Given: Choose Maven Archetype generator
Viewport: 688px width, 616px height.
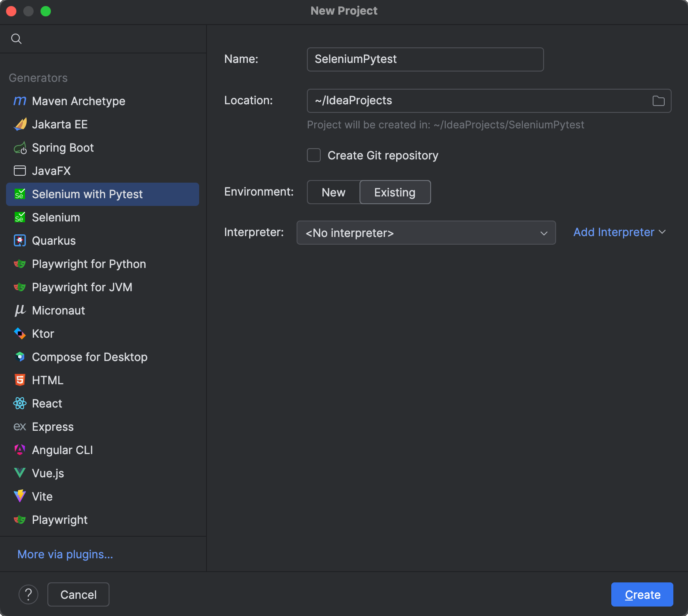Looking at the screenshot, I should 103,101.
